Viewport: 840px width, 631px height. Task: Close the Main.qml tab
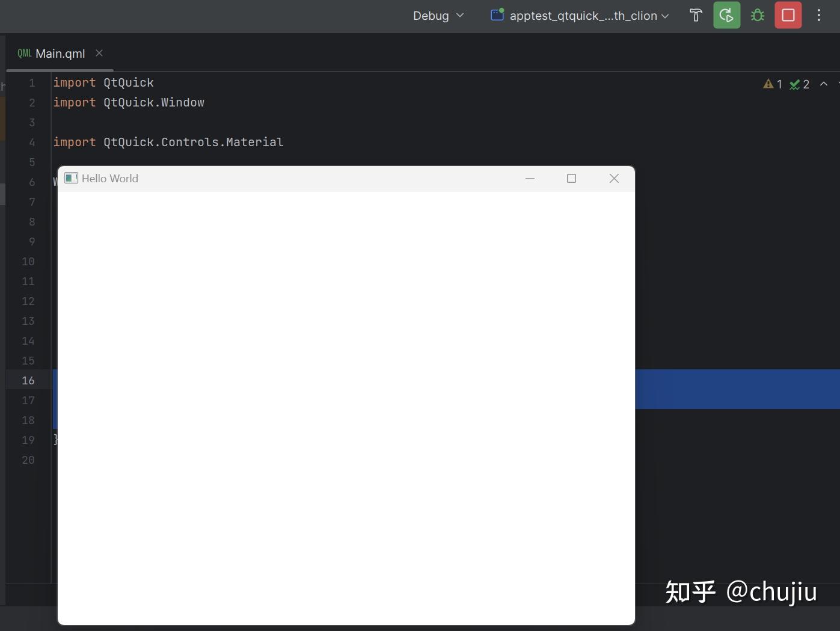(x=99, y=53)
